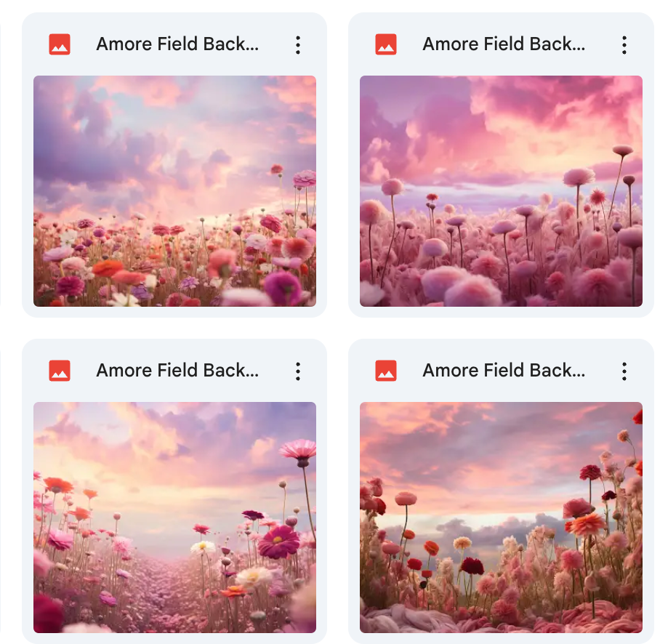Click the red image icon on the bottom-left card
660x644 pixels.
pyautogui.click(x=60, y=371)
